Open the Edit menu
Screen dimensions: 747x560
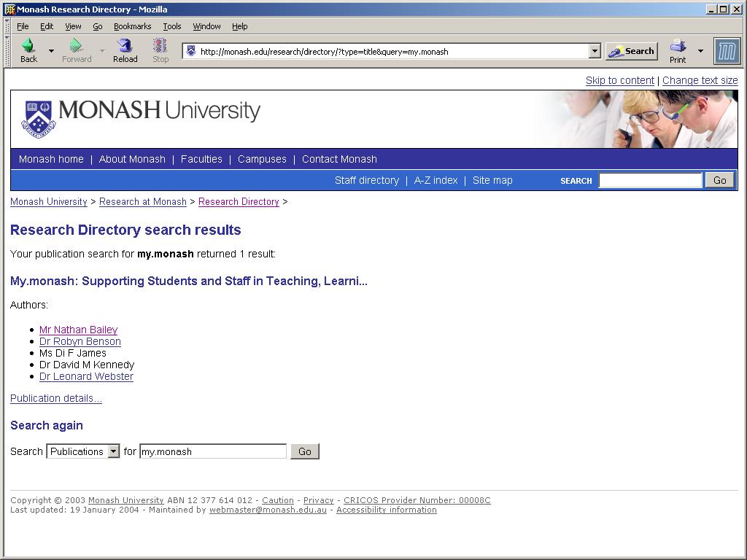(47, 26)
